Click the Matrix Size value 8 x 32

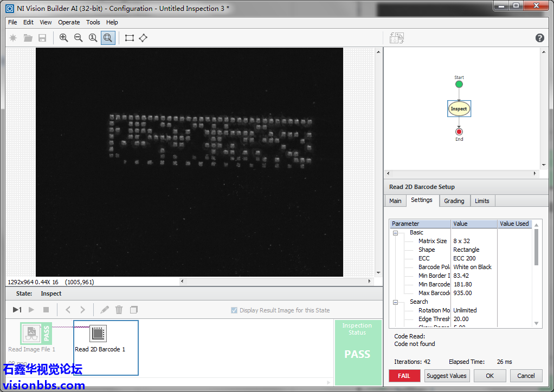click(x=462, y=241)
